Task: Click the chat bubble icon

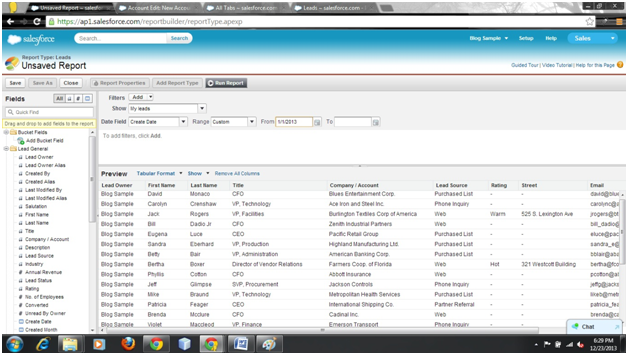Action: 575,326
